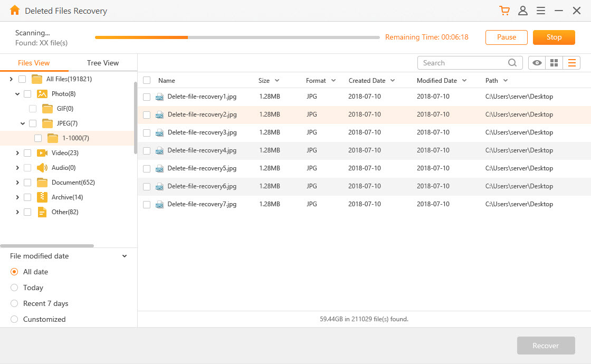The width and height of the screenshot is (591, 364).
Task: Pause the ongoing scan
Action: click(x=506, y=37)
